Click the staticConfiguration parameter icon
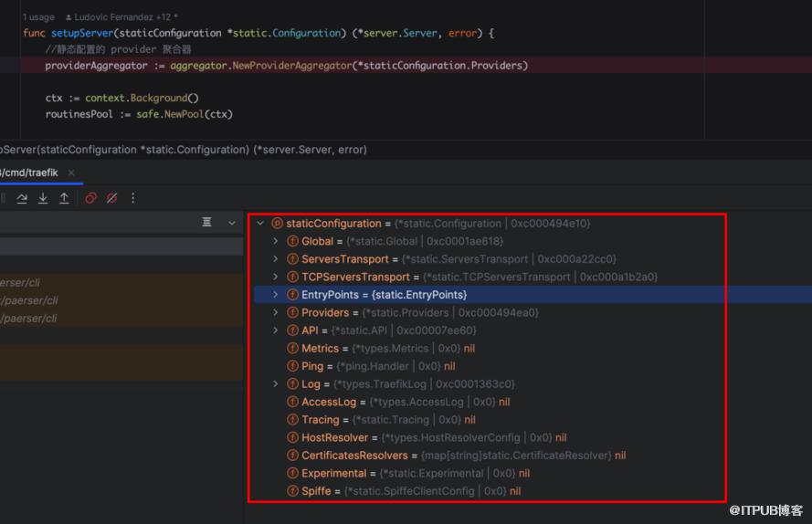 pyautogui.click(x=278, y=223)
